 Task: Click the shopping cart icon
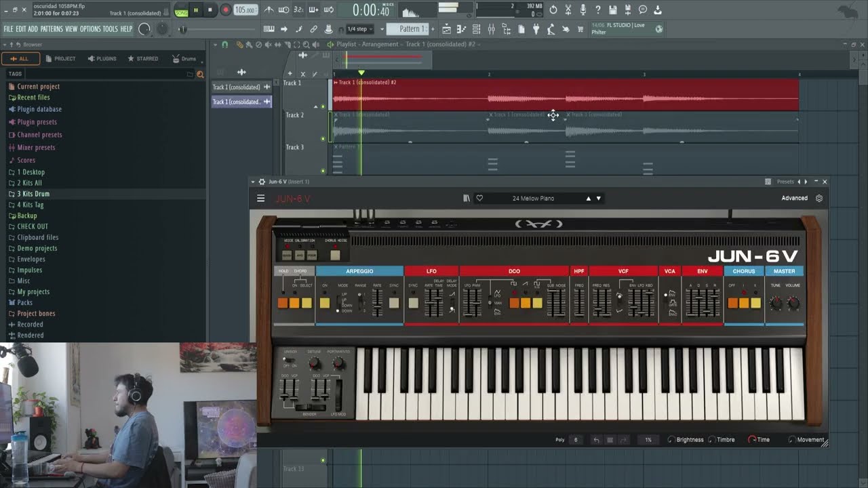point(580,29)
